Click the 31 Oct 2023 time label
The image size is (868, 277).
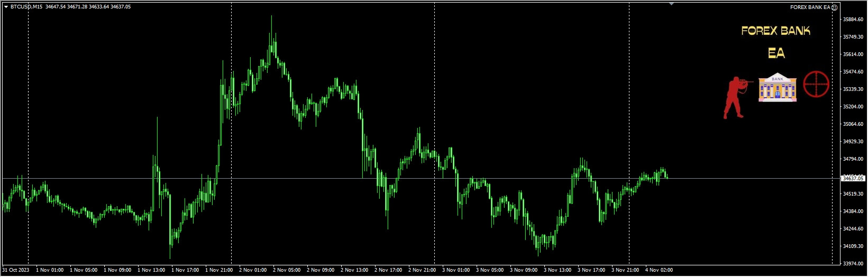pyautogui.click(x=16, y=270)
